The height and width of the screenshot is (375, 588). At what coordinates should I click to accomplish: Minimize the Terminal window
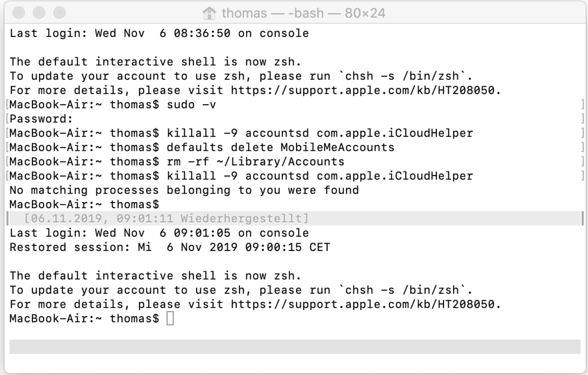(39, 13)
